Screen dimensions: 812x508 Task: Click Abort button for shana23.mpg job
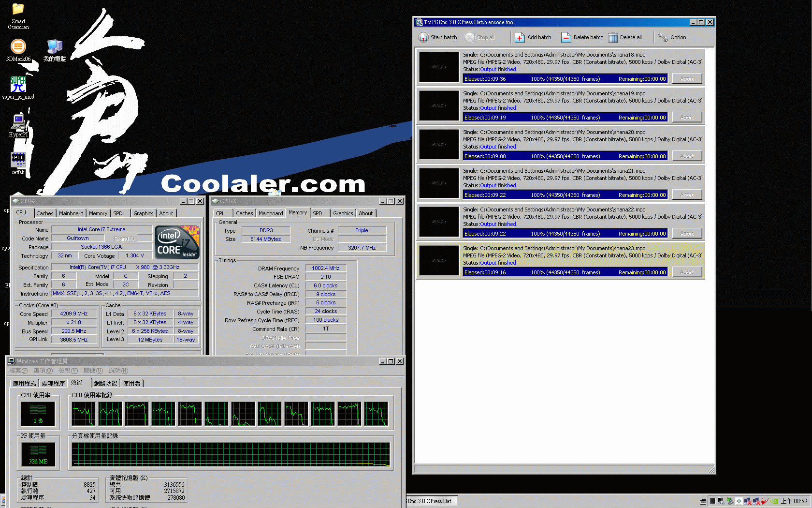(687, 272)
